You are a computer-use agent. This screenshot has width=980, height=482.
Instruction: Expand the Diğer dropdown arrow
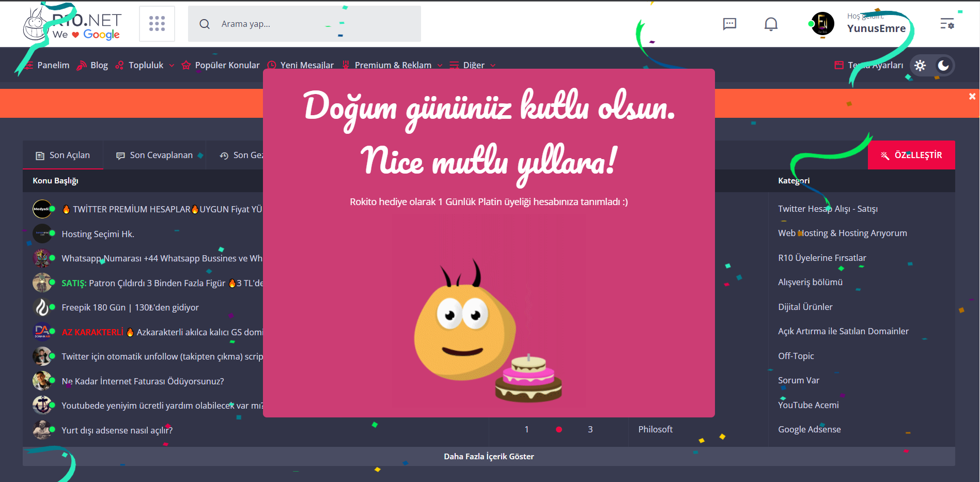(493, 66)
